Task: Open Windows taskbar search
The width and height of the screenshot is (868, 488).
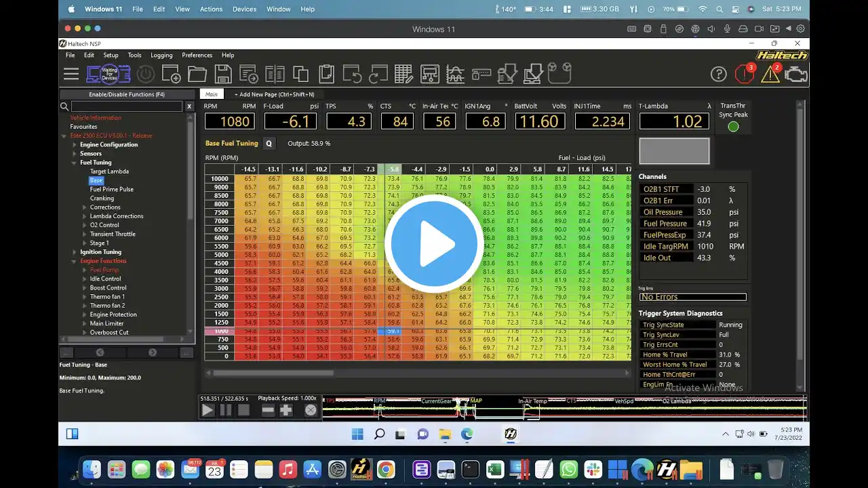Action: click(379, 434)
